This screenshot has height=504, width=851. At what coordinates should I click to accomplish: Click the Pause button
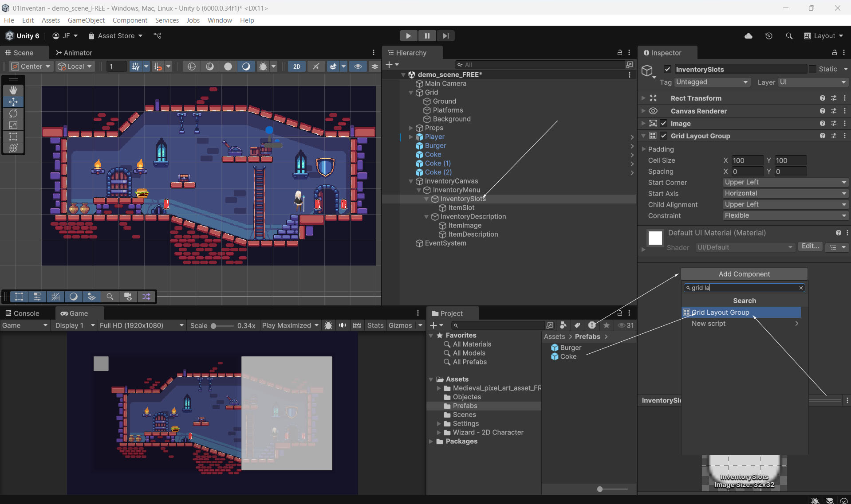[427, 36]
